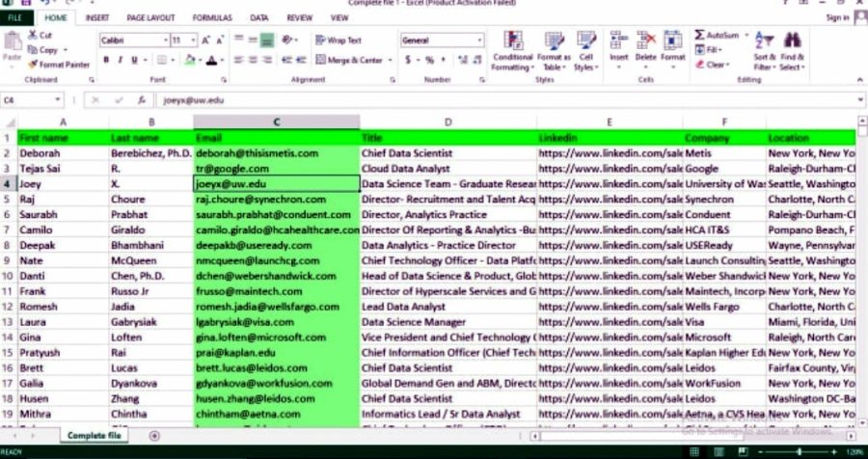Click the Insert cells icon

[x=618, y=40]
